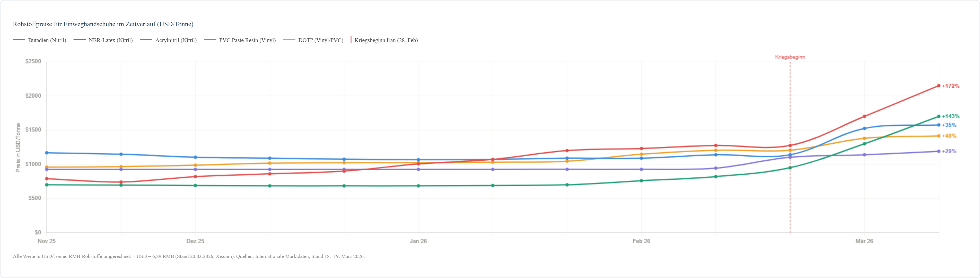The height and width of the screenshot is (278, 980).
Task: Click the green NBR-Latex legend color line
Action: 80,40
